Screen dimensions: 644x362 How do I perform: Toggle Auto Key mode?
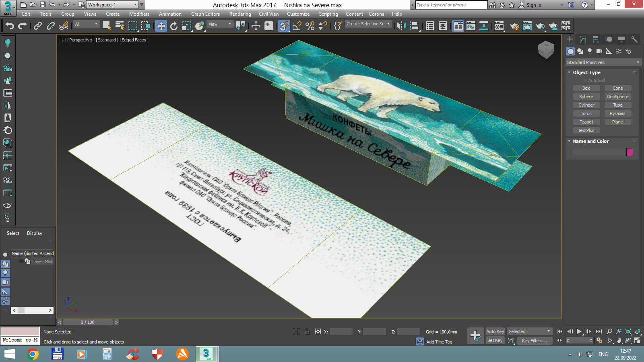495,331
